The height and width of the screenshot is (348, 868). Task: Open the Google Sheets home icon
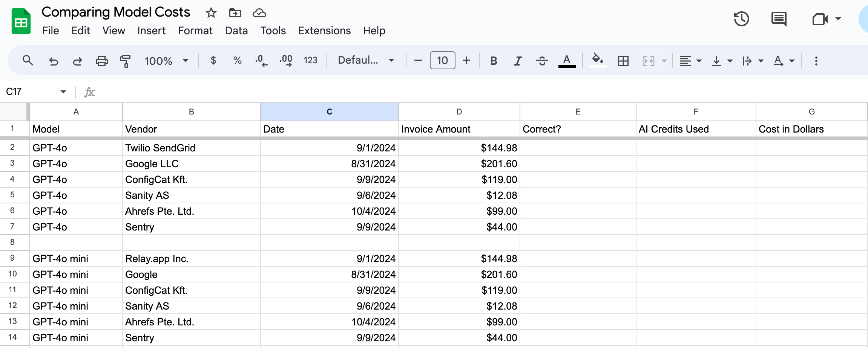coord(21,21)
